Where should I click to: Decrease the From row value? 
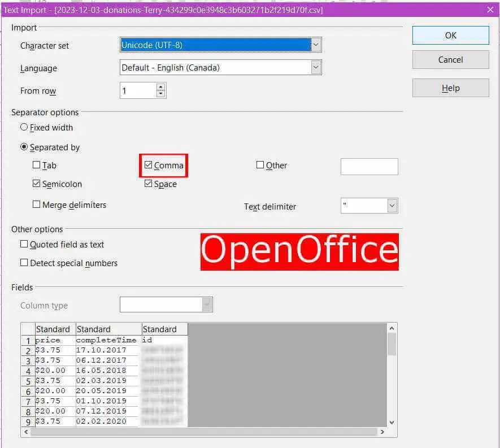[160, 94]
